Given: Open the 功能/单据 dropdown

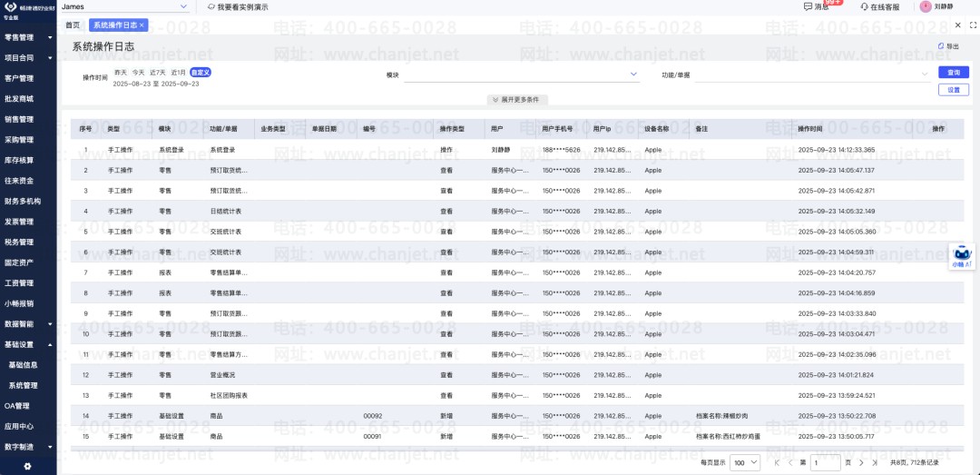Looking at the screenshot, I should pyautogui.click(x=813, y=74).
